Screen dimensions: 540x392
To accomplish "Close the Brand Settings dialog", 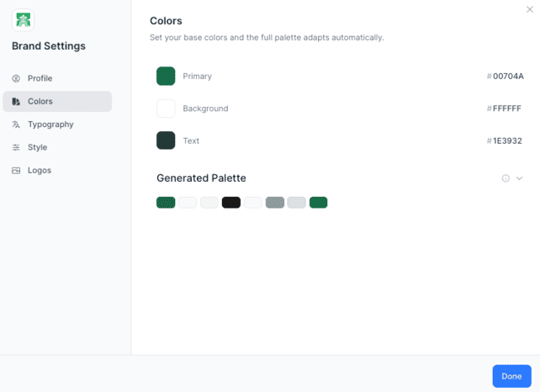I will click(530, 10).
